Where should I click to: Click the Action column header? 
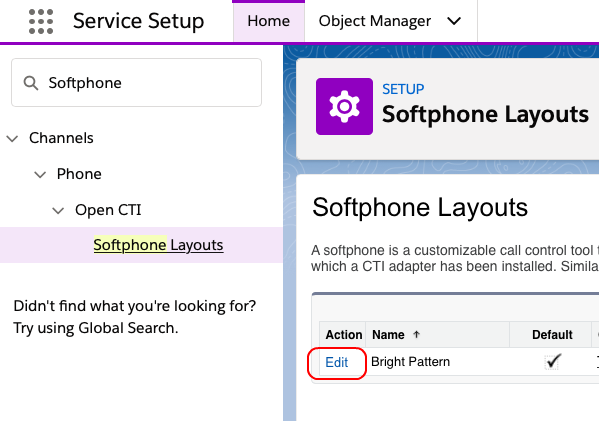[343, 335]
